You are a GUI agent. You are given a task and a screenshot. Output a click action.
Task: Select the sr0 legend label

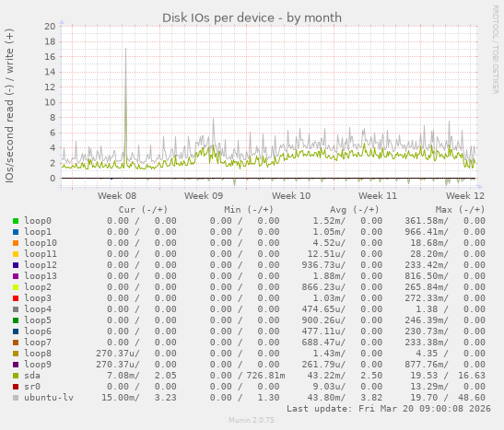tap(32, 387)
